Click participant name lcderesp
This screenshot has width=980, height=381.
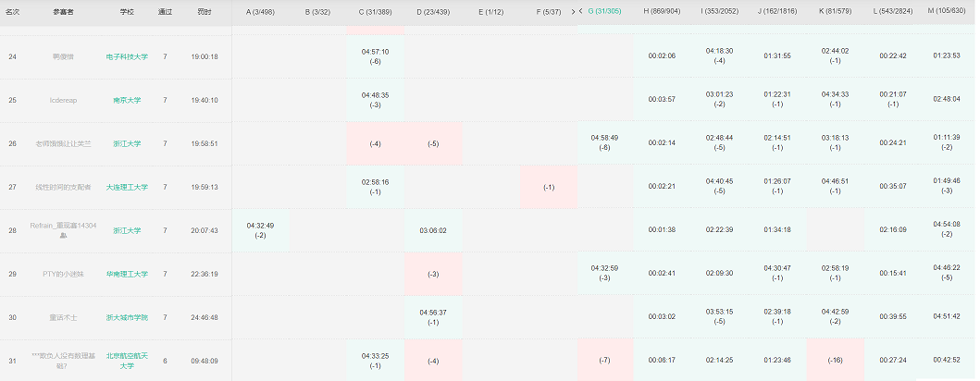(63, 100)
